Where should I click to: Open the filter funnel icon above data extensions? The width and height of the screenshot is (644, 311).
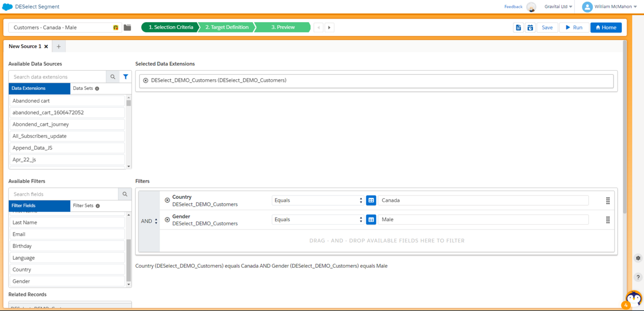pos(125,77)
